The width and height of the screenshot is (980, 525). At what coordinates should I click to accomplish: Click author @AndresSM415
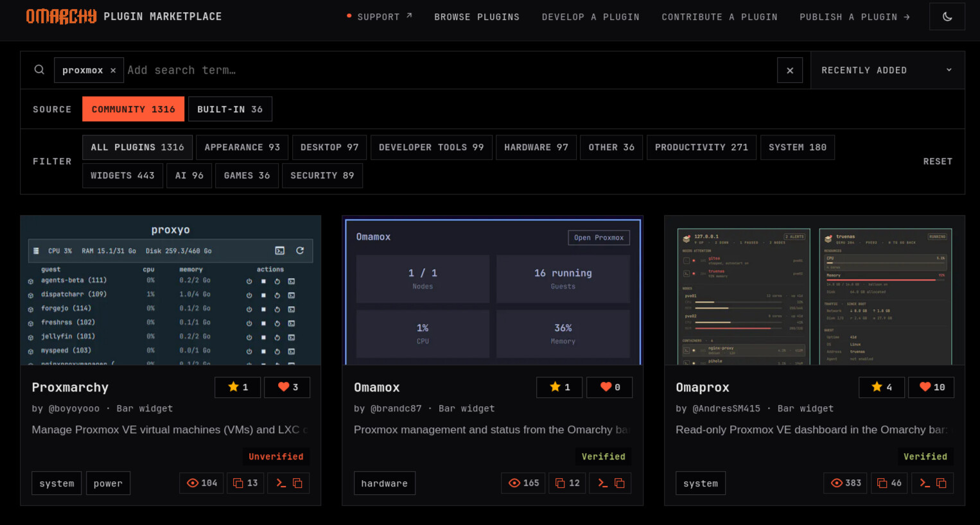coord(726,409)
